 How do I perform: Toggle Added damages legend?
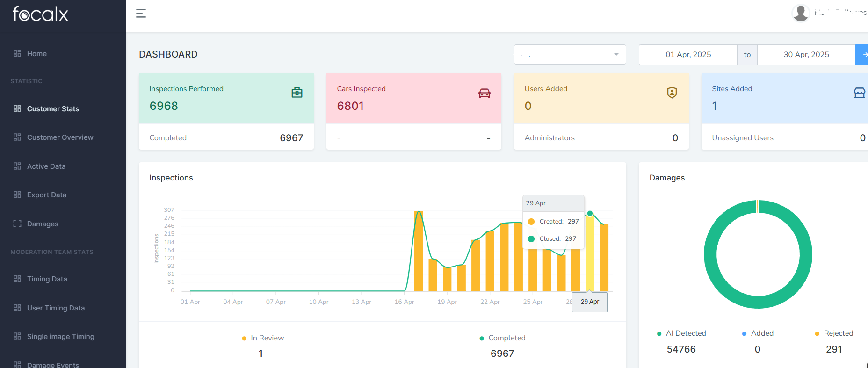758,333
